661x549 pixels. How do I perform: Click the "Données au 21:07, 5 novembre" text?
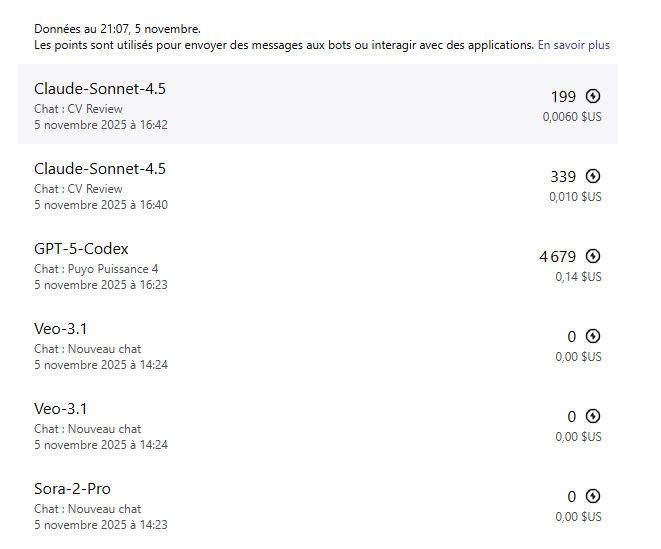[117, 29]
